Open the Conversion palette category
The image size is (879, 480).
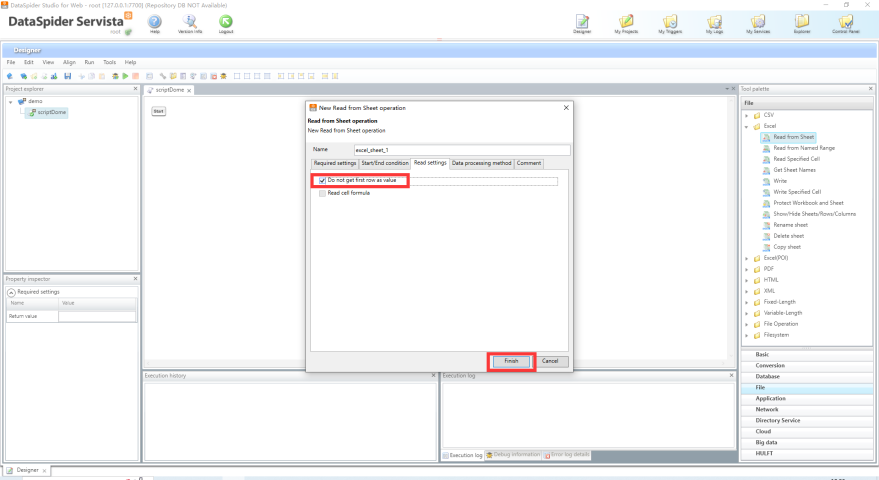click(807, 366)
